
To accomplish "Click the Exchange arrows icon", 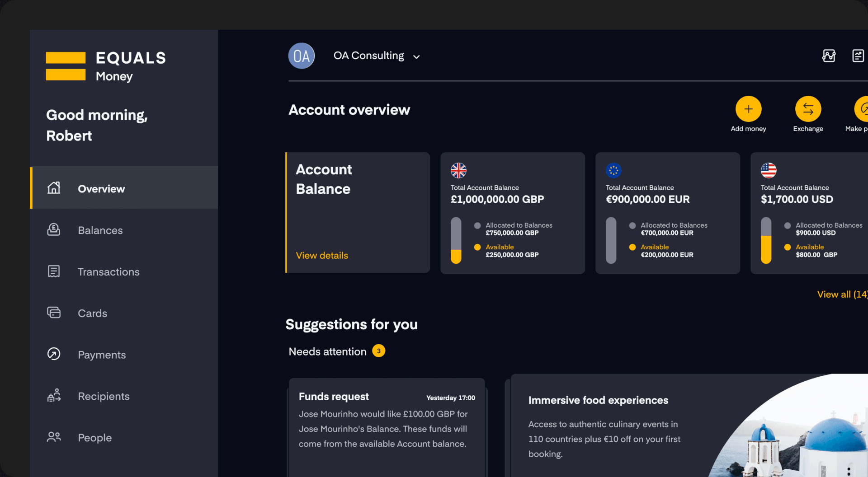I will (x=808, y=109).
